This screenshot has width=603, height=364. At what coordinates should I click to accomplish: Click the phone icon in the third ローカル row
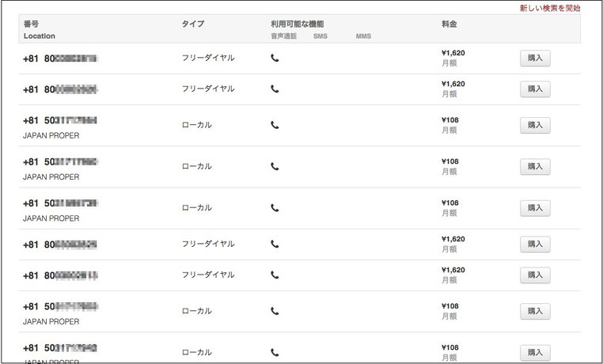(x=275, y=208)
